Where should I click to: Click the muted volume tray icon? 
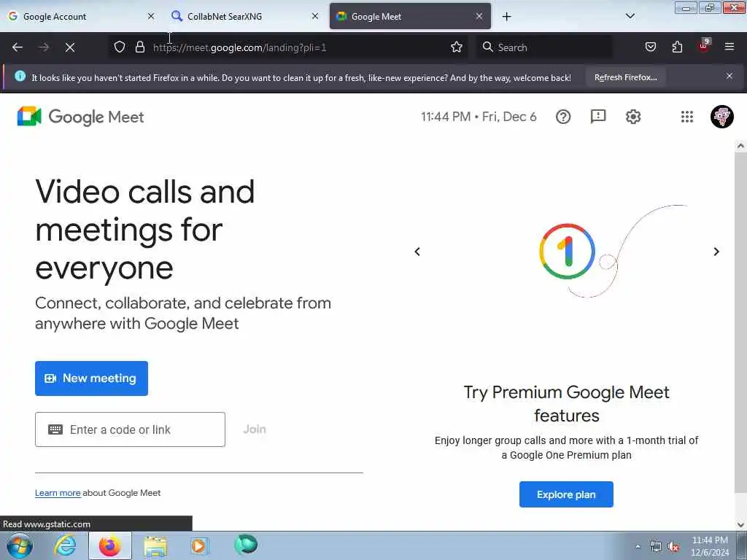click(673, 547)
